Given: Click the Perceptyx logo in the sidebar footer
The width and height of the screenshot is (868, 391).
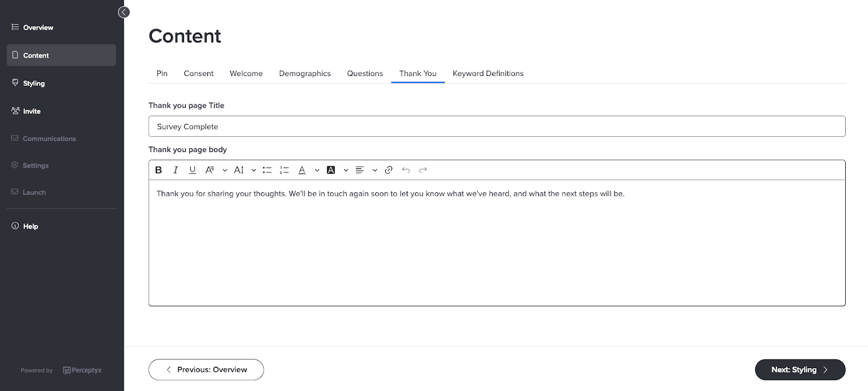Looking at the screenshot, I should tap(82, 370).
